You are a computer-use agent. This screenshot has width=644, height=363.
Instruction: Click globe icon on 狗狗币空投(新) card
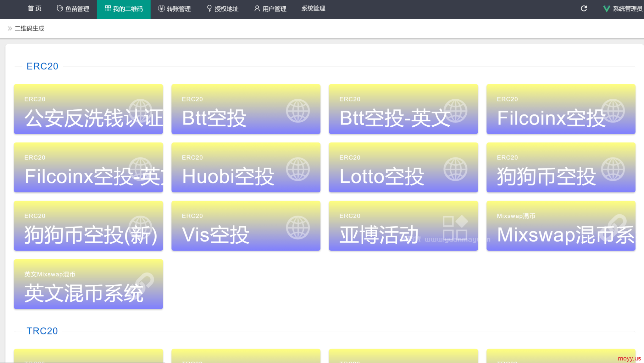pyautogui.click(x=140, y=228)
